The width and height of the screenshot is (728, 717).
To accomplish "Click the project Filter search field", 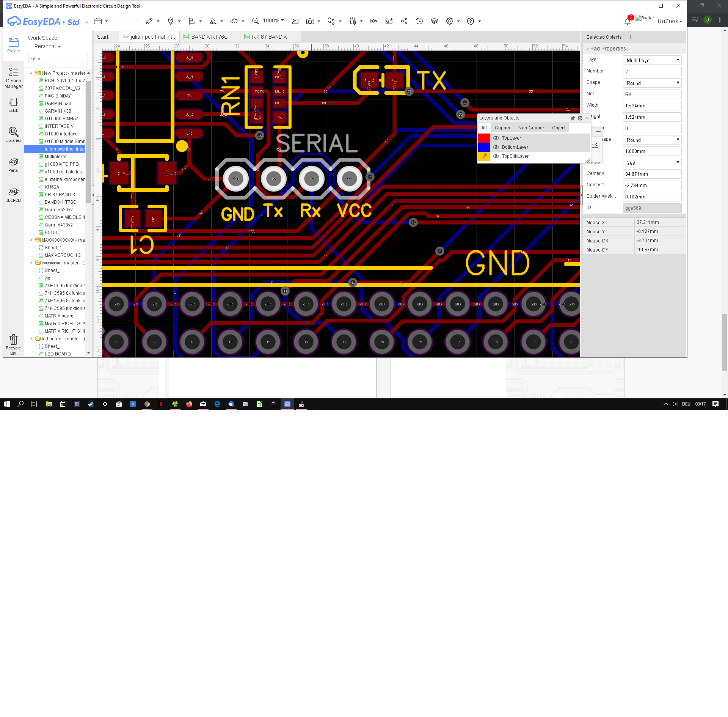I will pos(58,58).
